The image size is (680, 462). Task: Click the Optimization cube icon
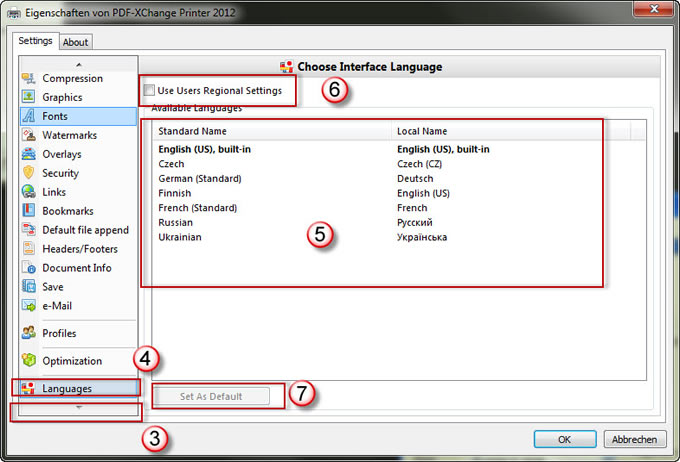click(29, 360)
